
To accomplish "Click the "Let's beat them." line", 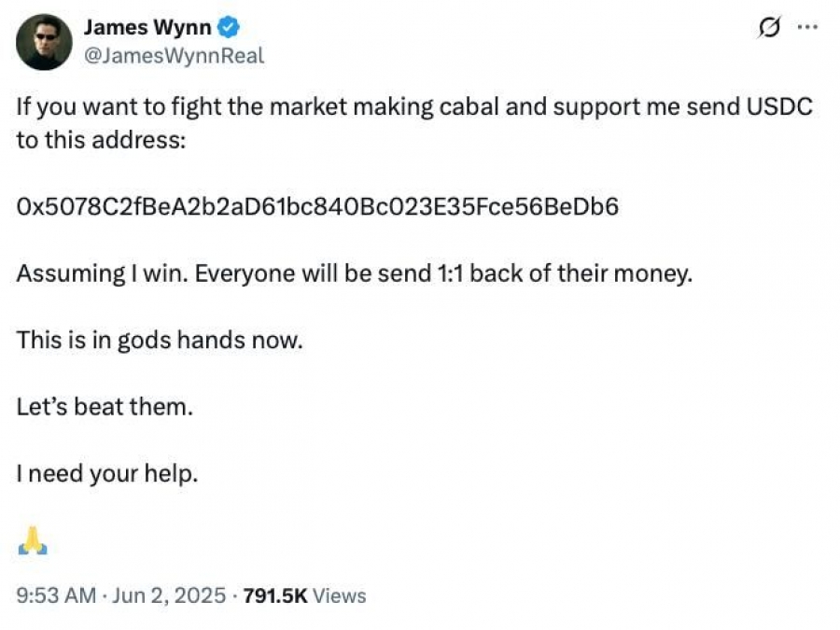I will click(105, 407).
